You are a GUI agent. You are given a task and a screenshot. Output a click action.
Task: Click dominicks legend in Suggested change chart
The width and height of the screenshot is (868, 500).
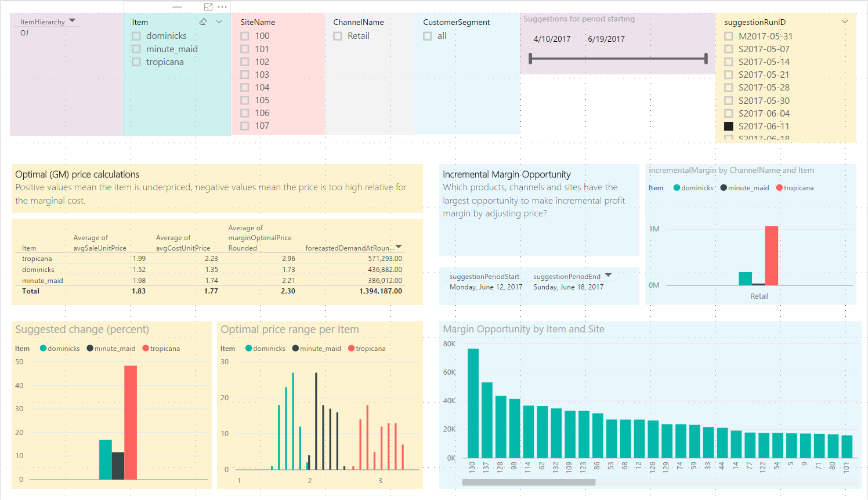tap(60, 349)
